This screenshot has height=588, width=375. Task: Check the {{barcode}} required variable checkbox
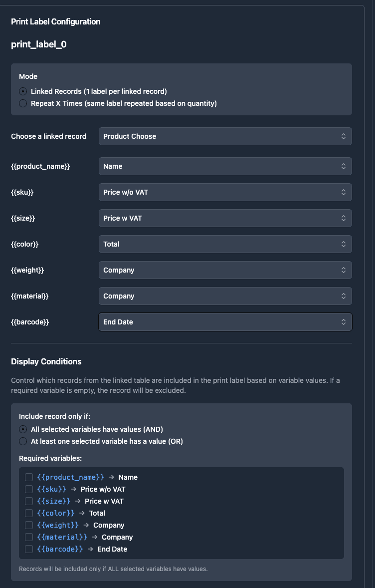[x=29, y=549]
